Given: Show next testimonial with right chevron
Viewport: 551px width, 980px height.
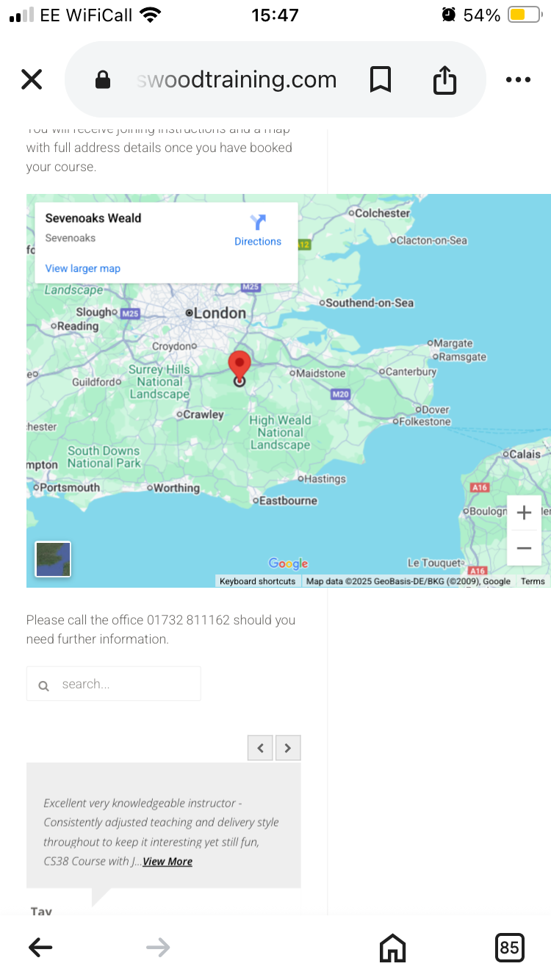Looking at the screenshot, I should (x=288, y=748).
